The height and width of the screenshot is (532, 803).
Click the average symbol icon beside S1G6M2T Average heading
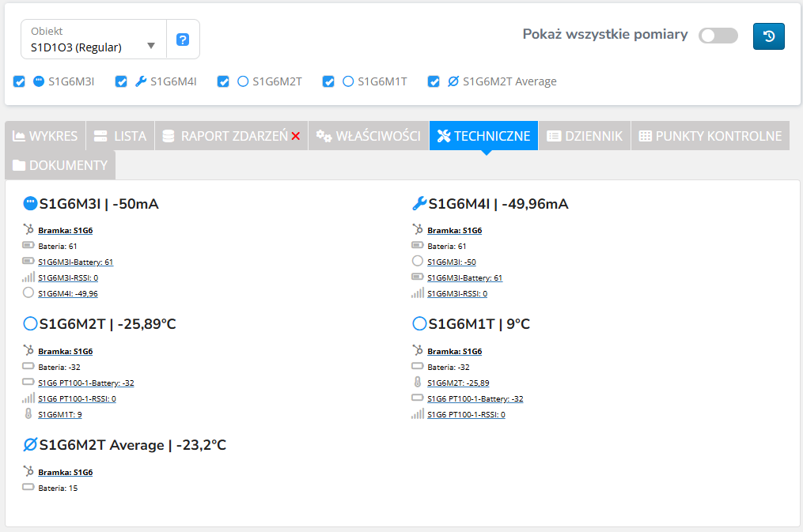[x=30, y=445]
